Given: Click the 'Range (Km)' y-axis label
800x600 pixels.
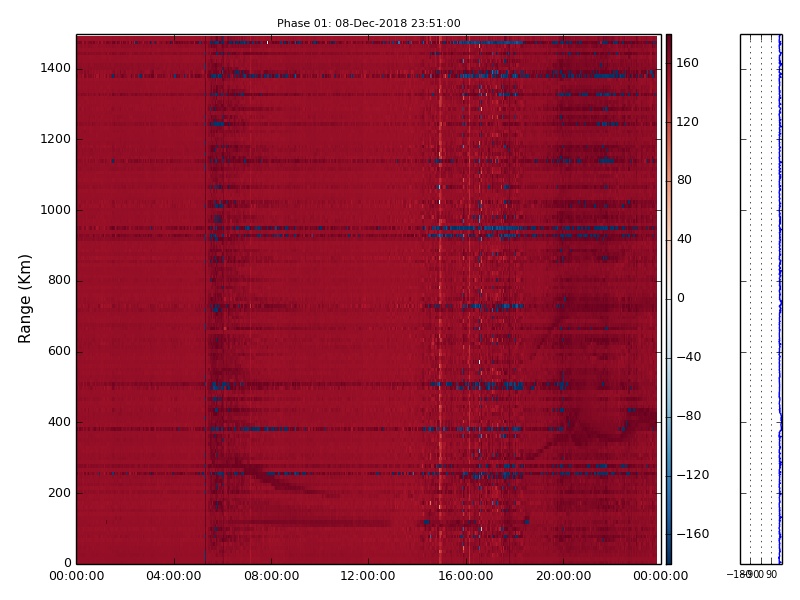Looking at the screenshot, I should tap(24, 299).
